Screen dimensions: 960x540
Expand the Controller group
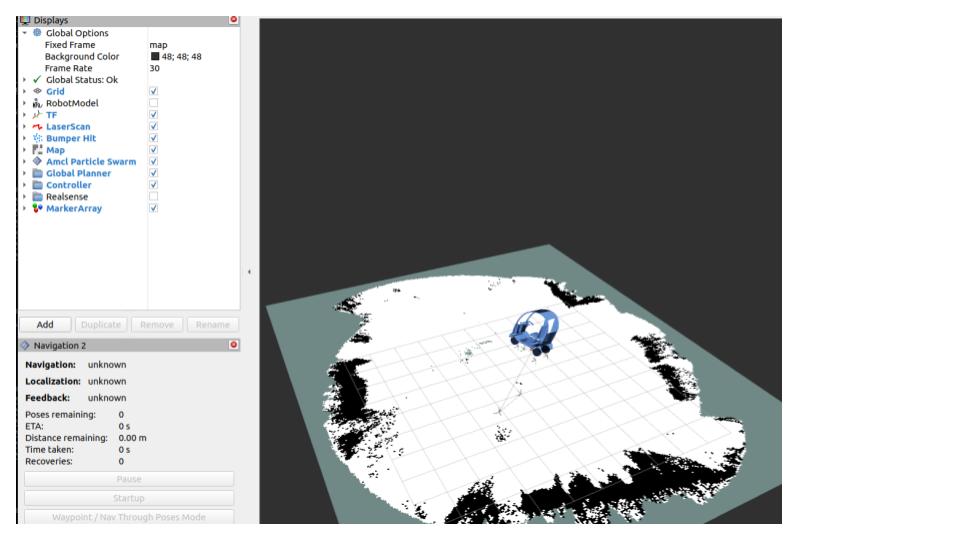[x=24, y=184]
